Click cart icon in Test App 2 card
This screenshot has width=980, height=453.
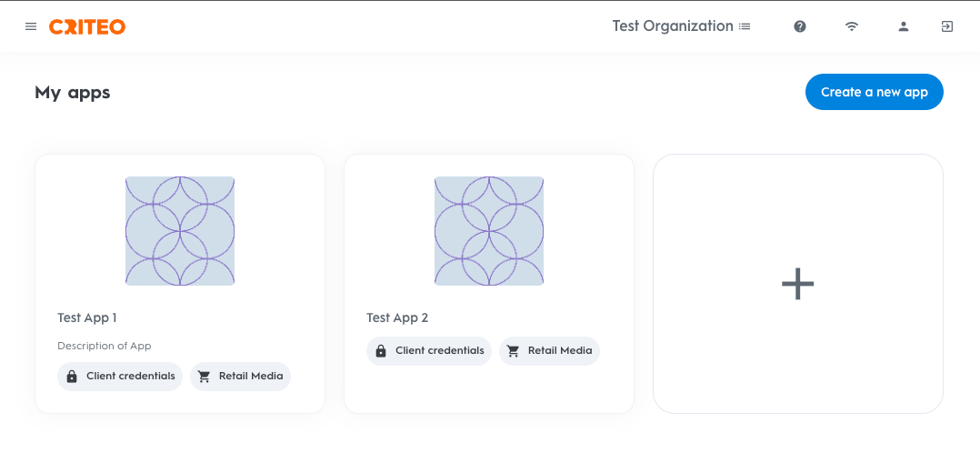(513, 351)
